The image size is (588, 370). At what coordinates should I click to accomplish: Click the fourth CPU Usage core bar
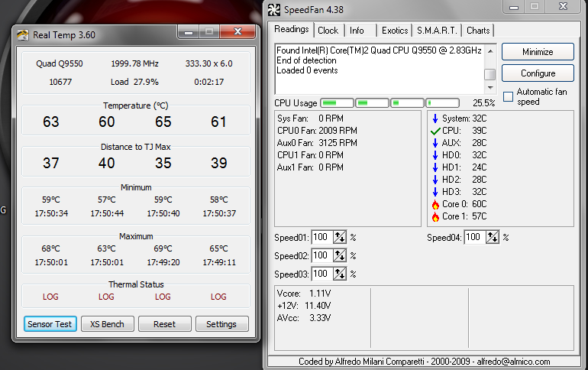click(x=442, y=102)
